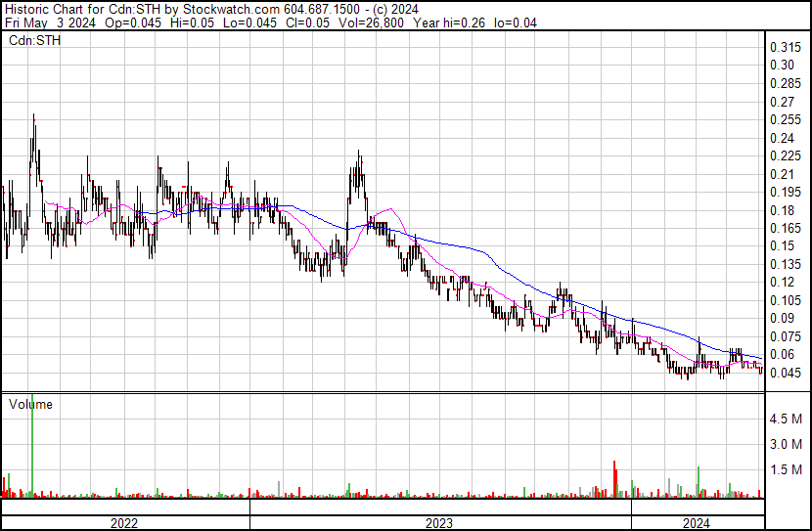Click the 0.225 price axis label
This screenshot has height=531, width=812.
point(786,155)
